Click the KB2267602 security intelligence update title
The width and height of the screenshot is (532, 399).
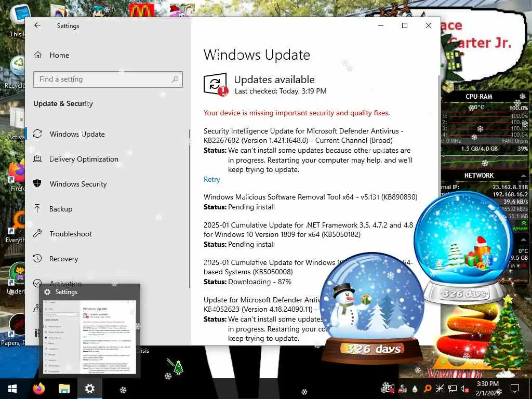click(x=303, y=136)
